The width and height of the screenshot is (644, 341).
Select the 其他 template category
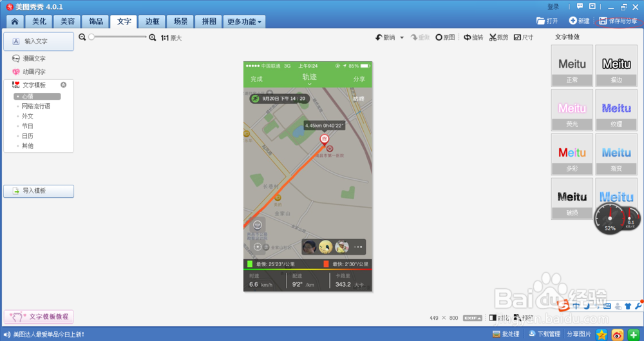(28, 146)
